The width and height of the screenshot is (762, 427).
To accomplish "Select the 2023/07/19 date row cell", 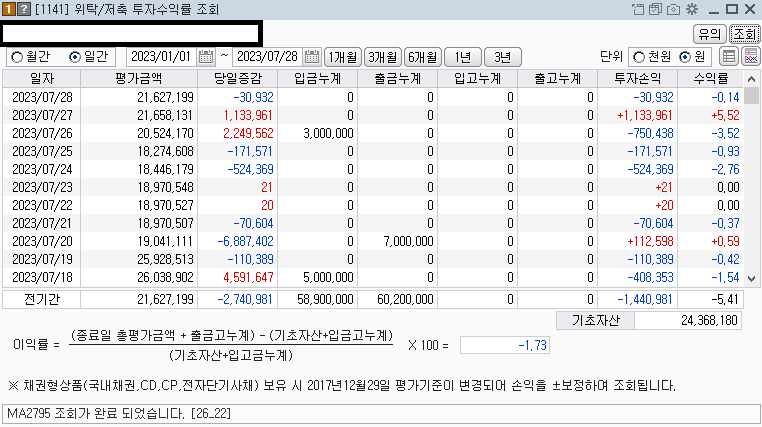I will click(42, 259).
